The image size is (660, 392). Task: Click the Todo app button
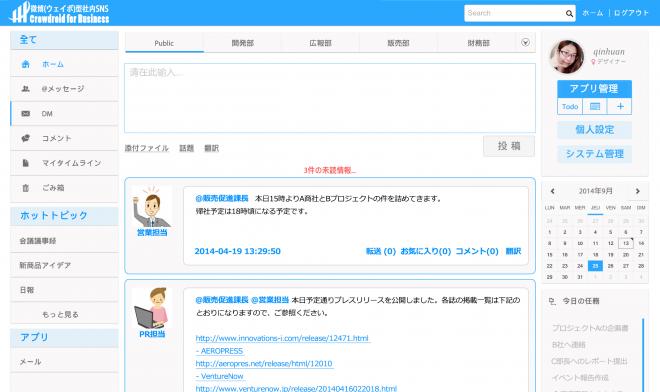click(570, 107)
